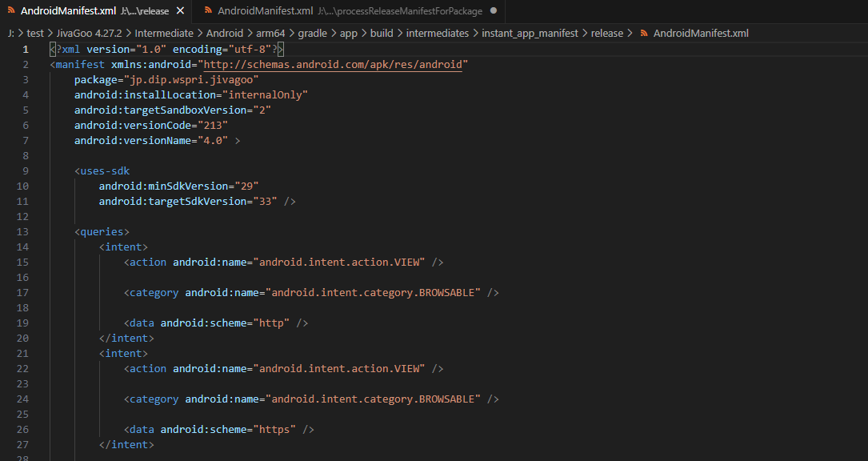Expand the 'Intermediate' breadcrumb folder
The width and height of the screenshot is (868, 461).
coord(164,34)
